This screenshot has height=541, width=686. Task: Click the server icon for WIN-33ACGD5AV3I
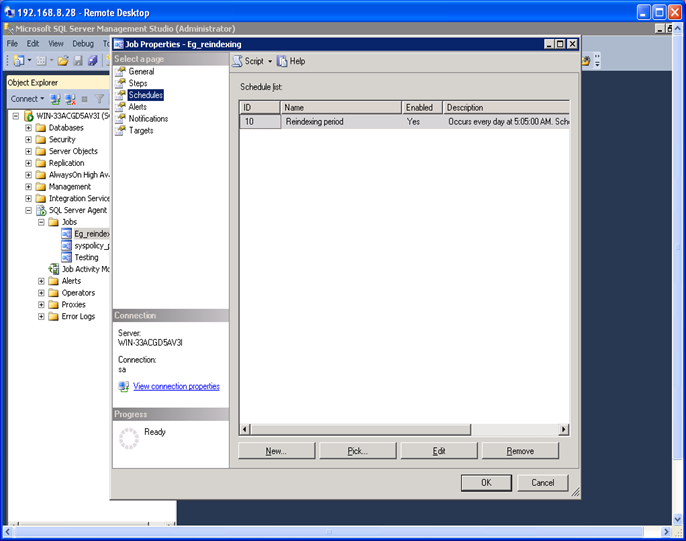pyautogui.click(x=29, y=116)
